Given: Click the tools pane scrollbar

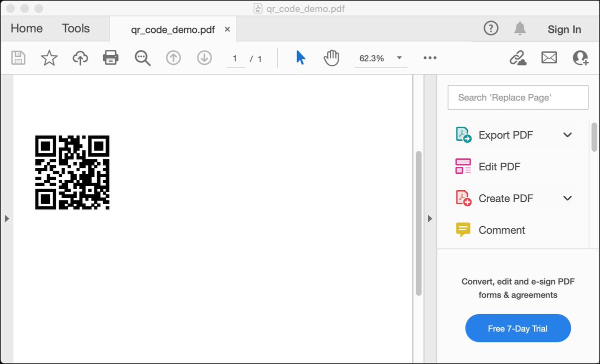Looking at the screenshot, I should [x=594, y=137].
